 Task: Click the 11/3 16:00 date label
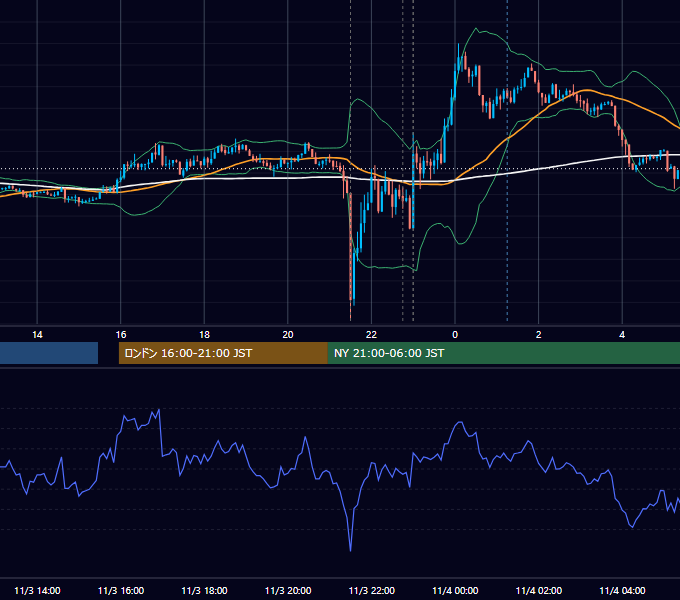[x=121, y=590]
